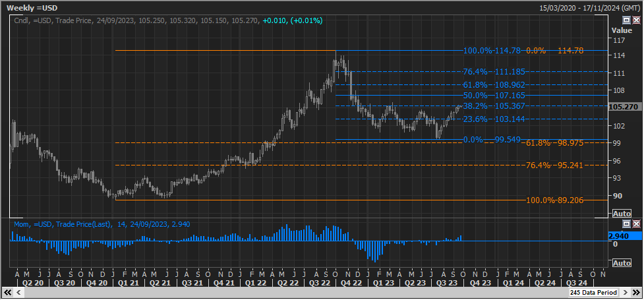Click the 2.940 momentum value tag
The width and height of the screenshot is (644, 300).
click(624, 236)
